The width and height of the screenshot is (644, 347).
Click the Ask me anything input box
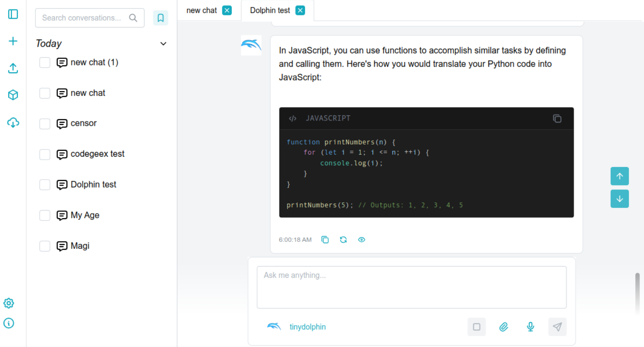(x=412, y=287)
